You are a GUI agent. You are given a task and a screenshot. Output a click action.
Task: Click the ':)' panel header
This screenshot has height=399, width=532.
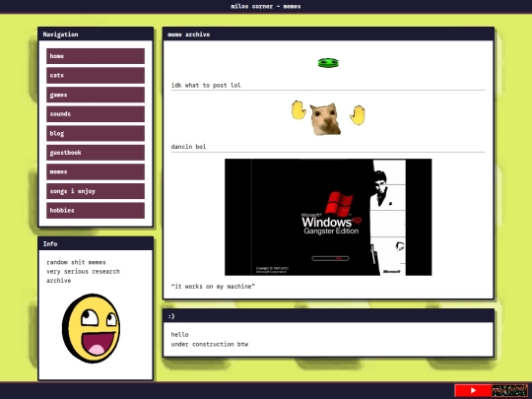point(328,316)
